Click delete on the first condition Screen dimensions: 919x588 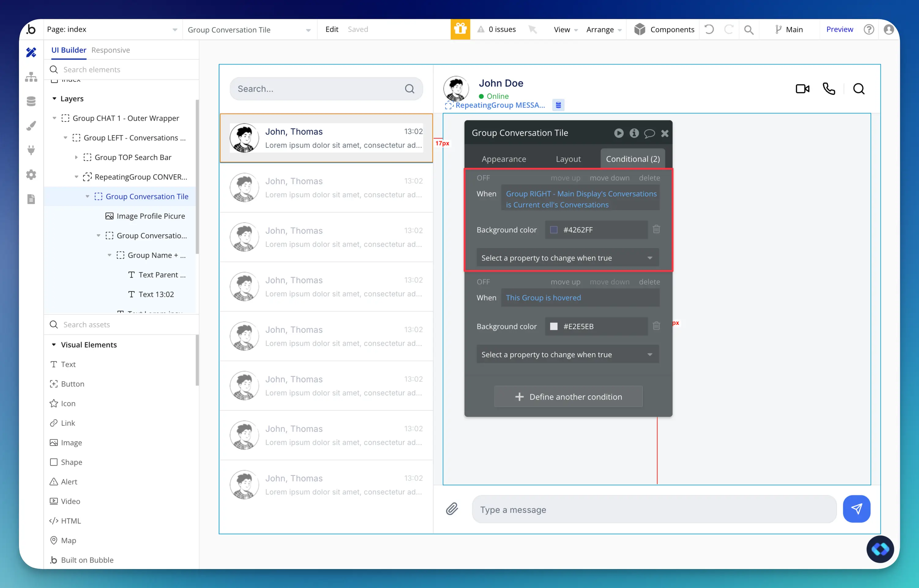649,178
